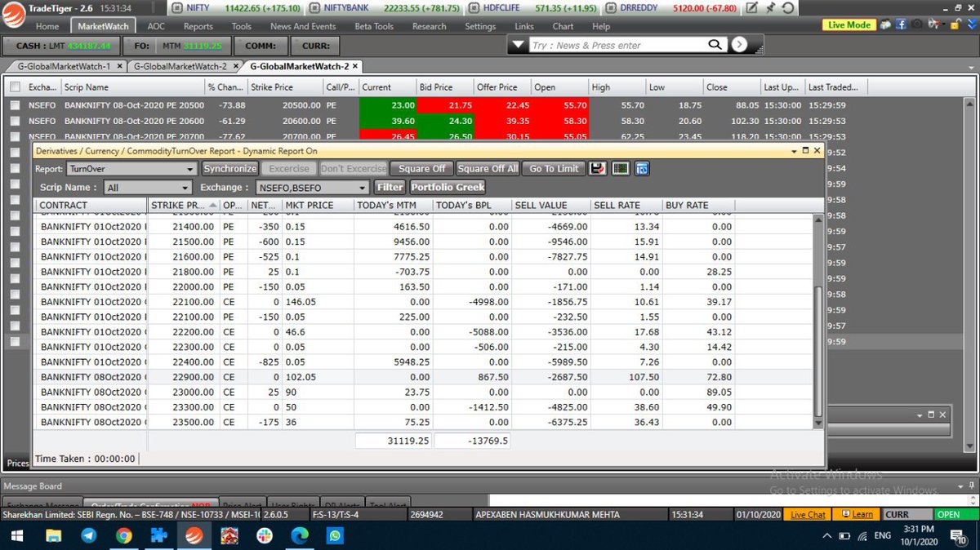The height and width of the screenshot is (550, 980).
Task: Open the Beta Tools menu
Action: (x=374, y=26)
